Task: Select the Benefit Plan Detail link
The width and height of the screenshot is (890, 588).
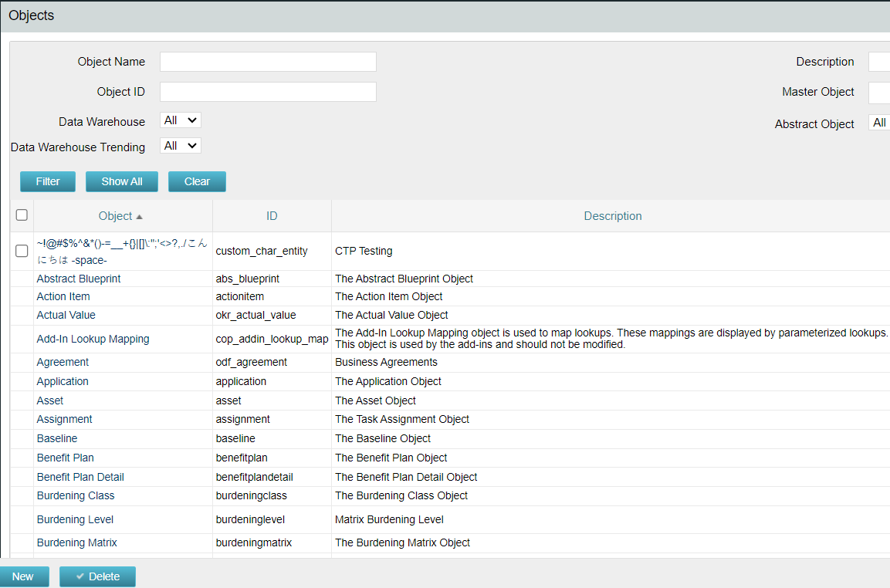Action: [x=80, y=477]
